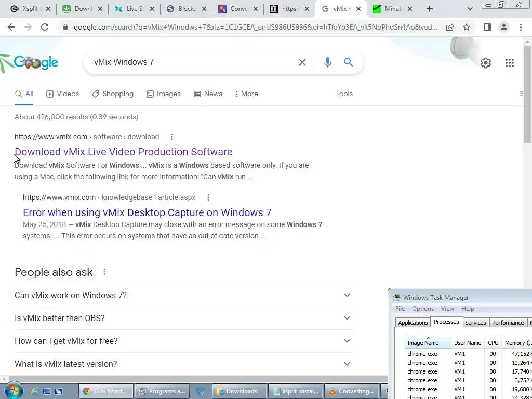Sort Task Manager by User Name column
Screen dimensions: 532x399
point(468,343)
